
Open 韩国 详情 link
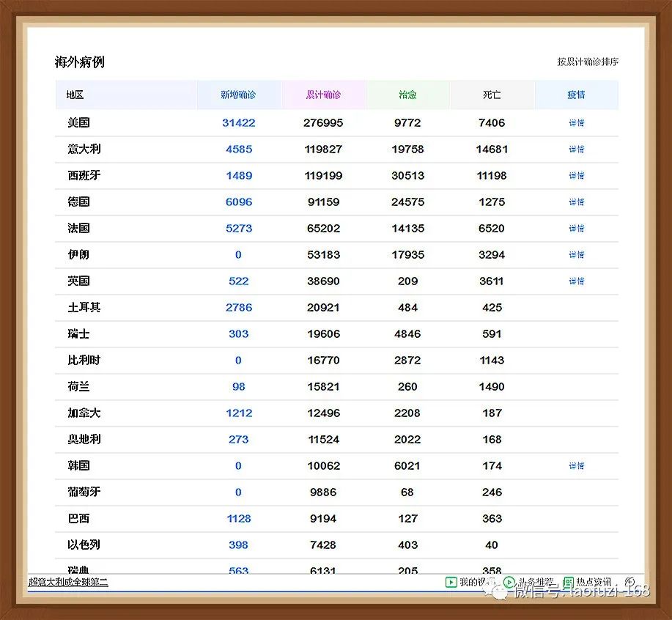pyautogui.click(x=577, y=466)
